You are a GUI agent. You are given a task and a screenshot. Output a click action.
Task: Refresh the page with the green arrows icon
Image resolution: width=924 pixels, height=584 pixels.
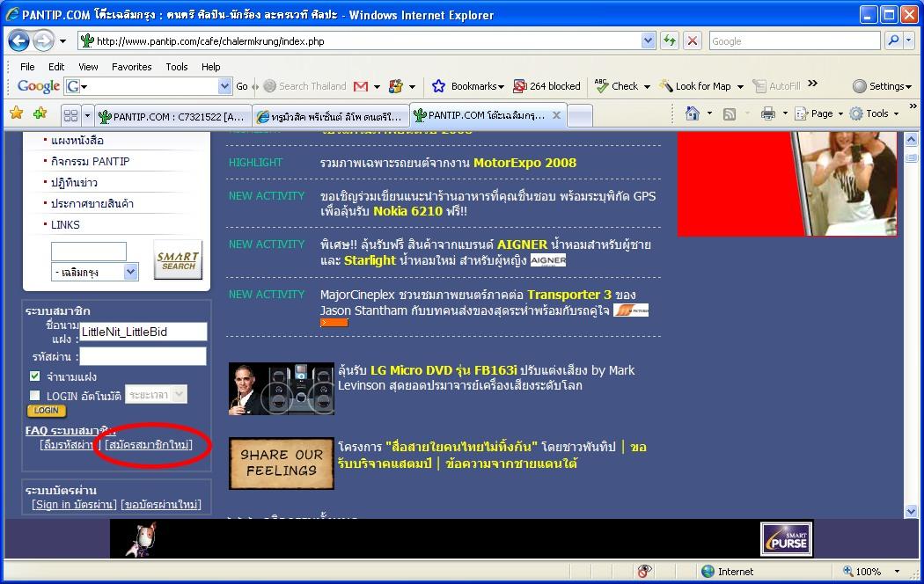point(670,40)
